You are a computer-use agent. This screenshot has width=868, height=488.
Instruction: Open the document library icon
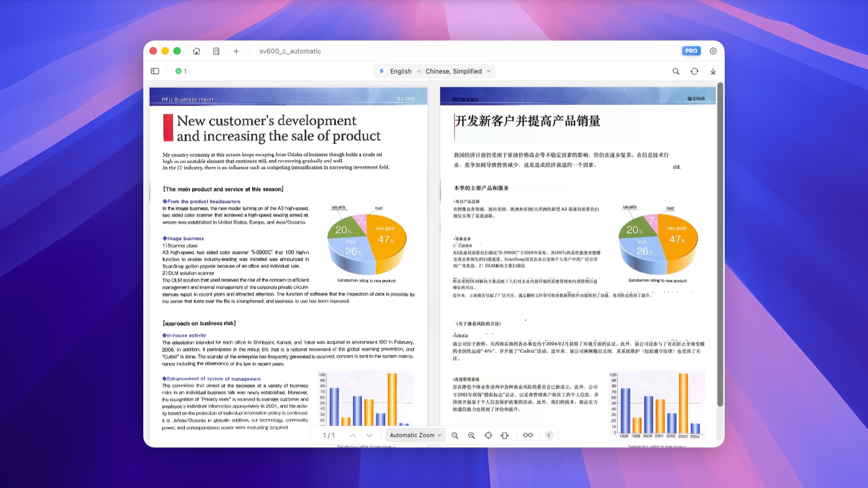tap(216, 51)
